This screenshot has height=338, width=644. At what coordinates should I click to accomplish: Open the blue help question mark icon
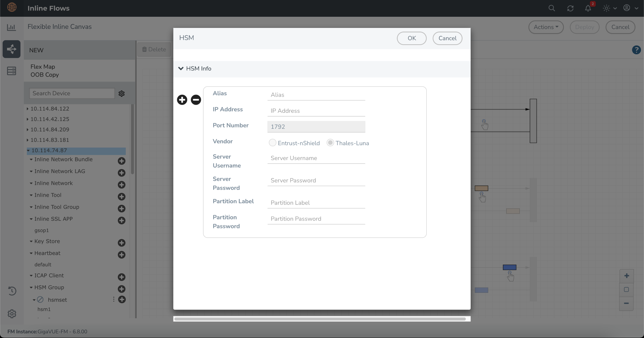636,50
